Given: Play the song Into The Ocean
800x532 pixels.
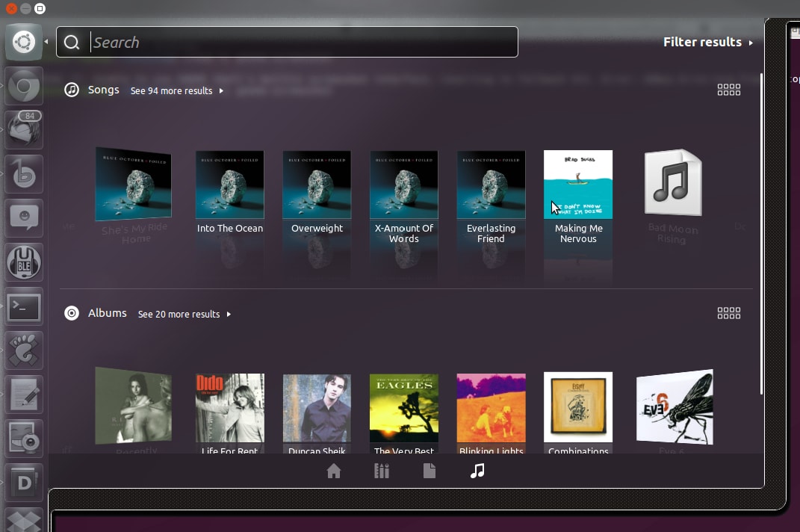Looking at the screenshot, I should 230,193.
